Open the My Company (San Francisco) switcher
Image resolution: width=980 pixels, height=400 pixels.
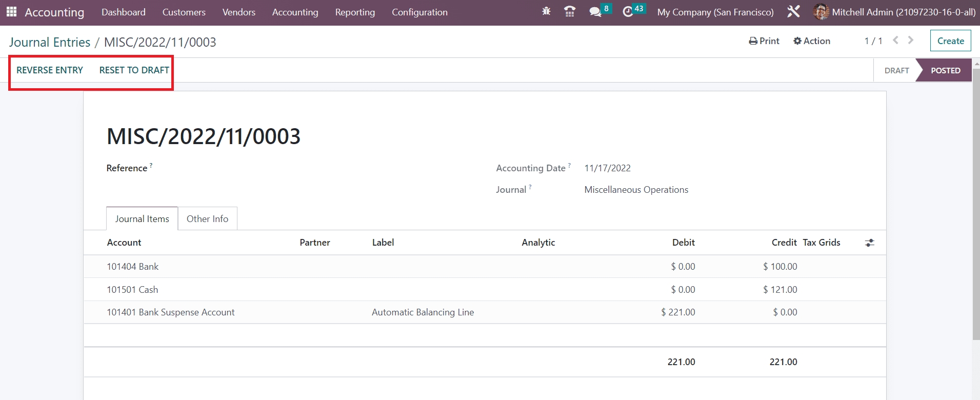[715, 12]
